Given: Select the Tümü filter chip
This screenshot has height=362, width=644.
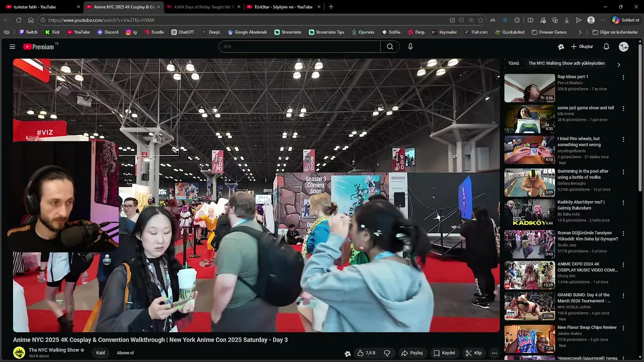Looking at the screenshot, I should coord(513,63).
